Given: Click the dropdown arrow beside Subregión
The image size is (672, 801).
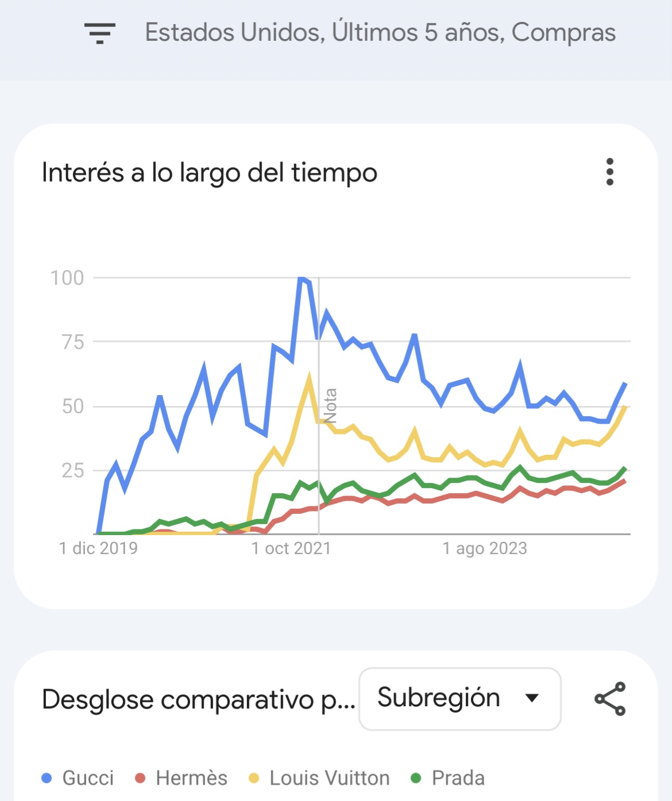Looking at the screenshot, I should click(532, 698).
